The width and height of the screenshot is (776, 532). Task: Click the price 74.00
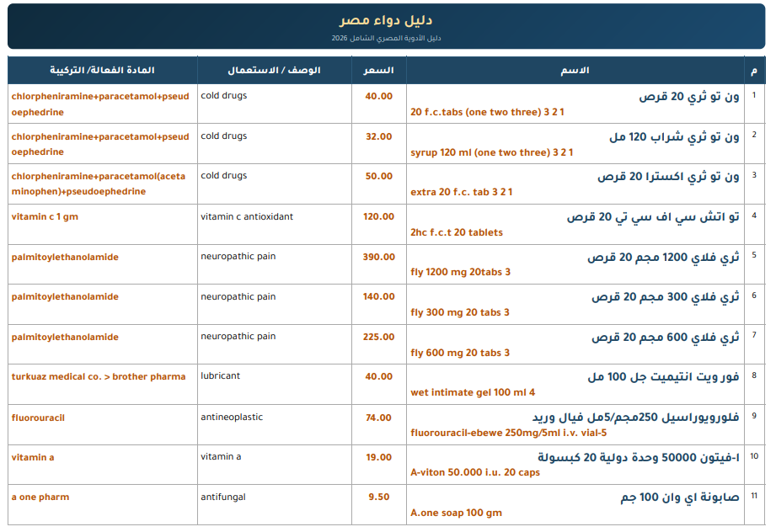click(x=378, y=418)
